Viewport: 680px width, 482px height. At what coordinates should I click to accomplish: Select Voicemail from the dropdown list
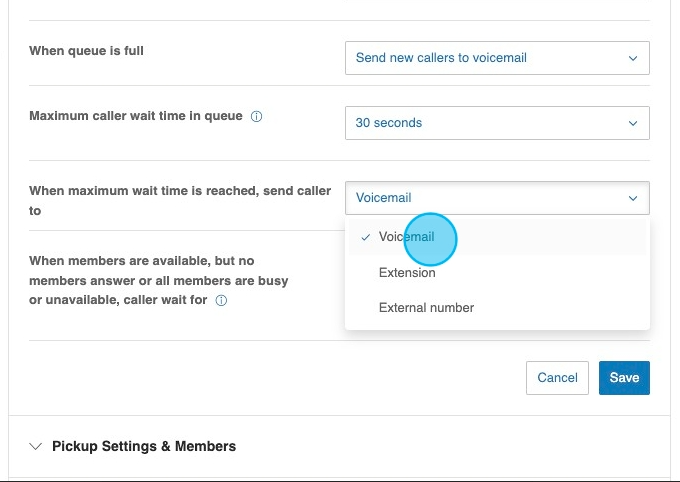pos(407,238)
